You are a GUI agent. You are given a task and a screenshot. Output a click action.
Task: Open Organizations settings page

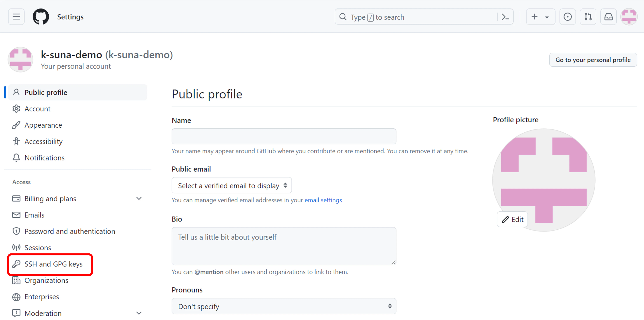coord(78,280)
